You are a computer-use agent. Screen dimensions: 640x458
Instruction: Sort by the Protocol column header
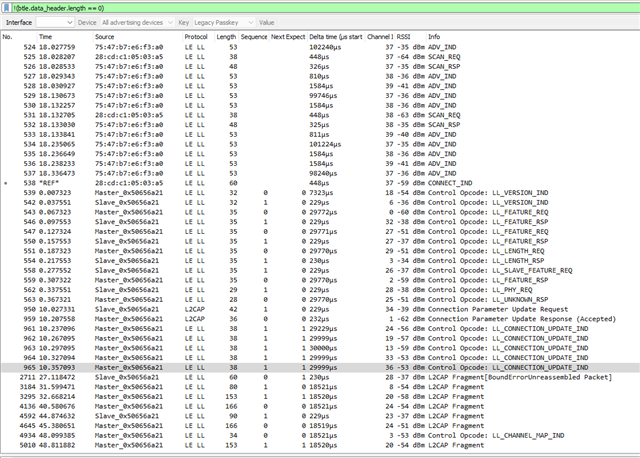pos(197,36)
